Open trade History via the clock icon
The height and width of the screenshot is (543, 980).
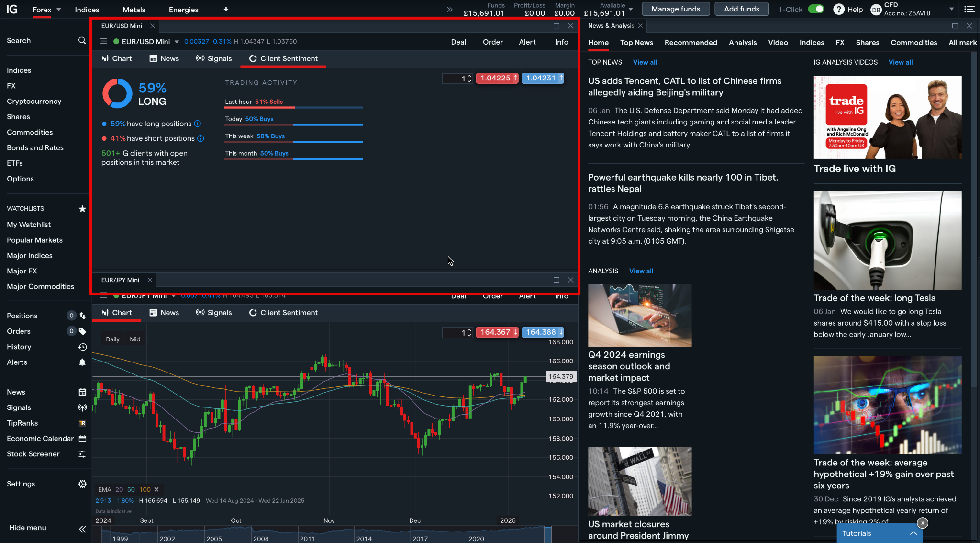coord(82,347)
